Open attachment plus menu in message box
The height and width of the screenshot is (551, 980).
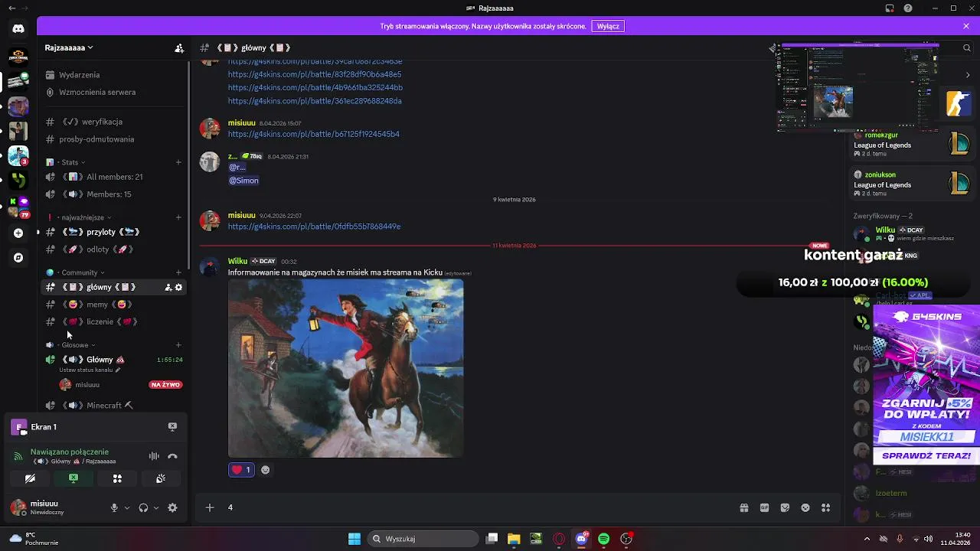(210, 507)
